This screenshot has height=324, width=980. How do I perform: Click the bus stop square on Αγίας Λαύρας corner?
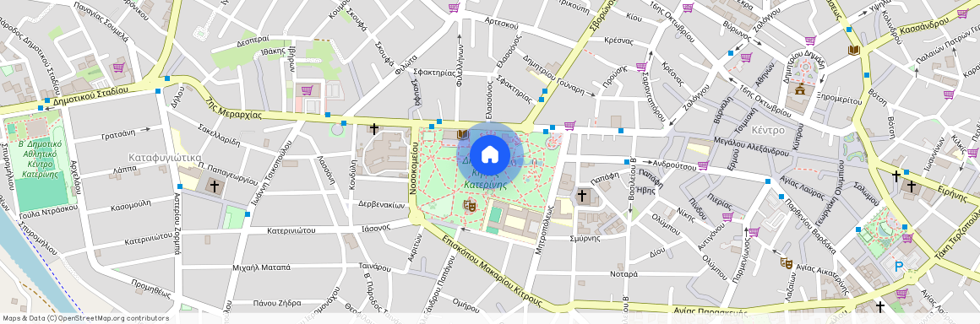(768, 181)
